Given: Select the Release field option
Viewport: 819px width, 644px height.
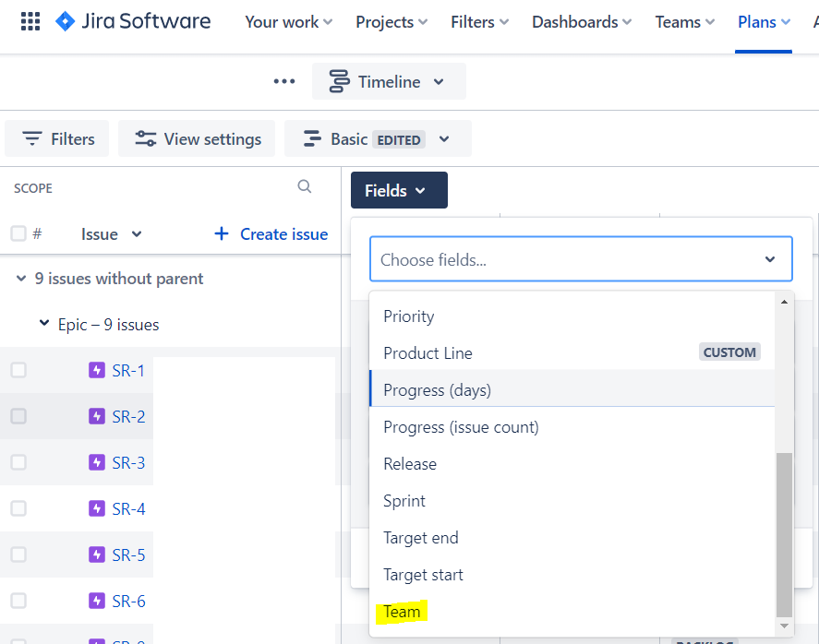Looking at the screenshot, I should [572, 464].
